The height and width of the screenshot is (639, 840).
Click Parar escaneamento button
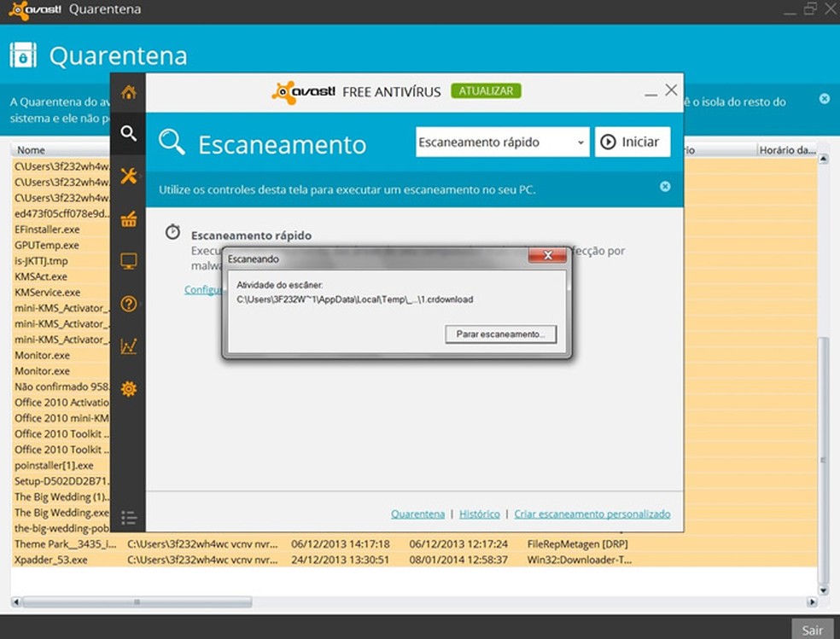pyautogui.click(x=500, y=334)
